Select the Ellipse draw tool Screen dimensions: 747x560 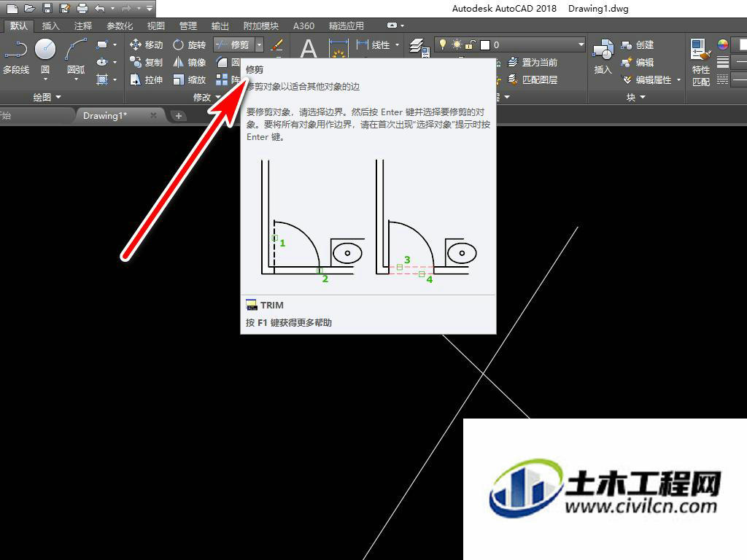coord(101,62)
